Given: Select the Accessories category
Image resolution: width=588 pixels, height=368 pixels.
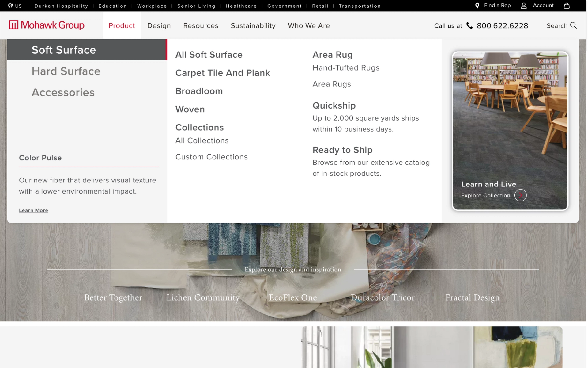Looking at the screenshot, I should click(63, 92).
